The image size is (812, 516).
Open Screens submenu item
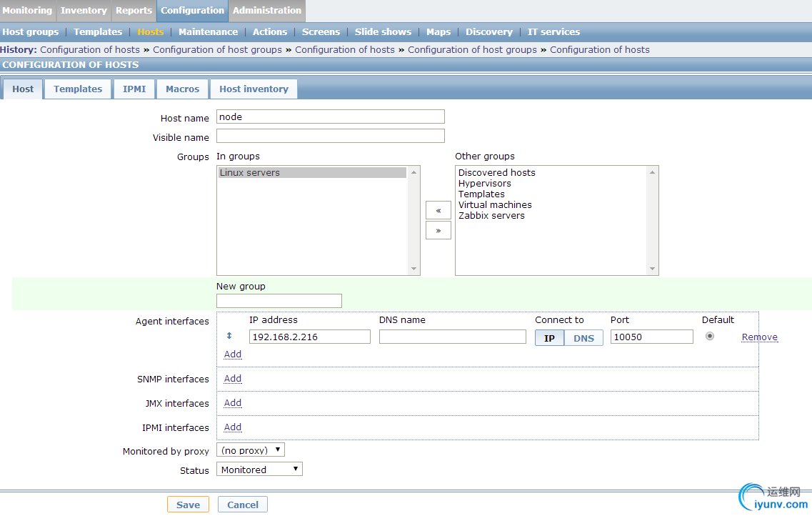coord(321,31)
